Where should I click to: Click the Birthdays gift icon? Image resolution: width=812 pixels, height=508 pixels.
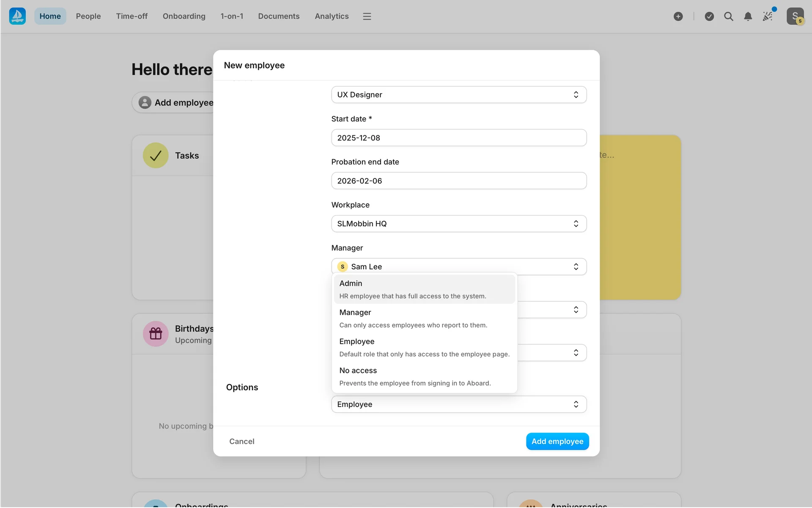pos(156,334)
